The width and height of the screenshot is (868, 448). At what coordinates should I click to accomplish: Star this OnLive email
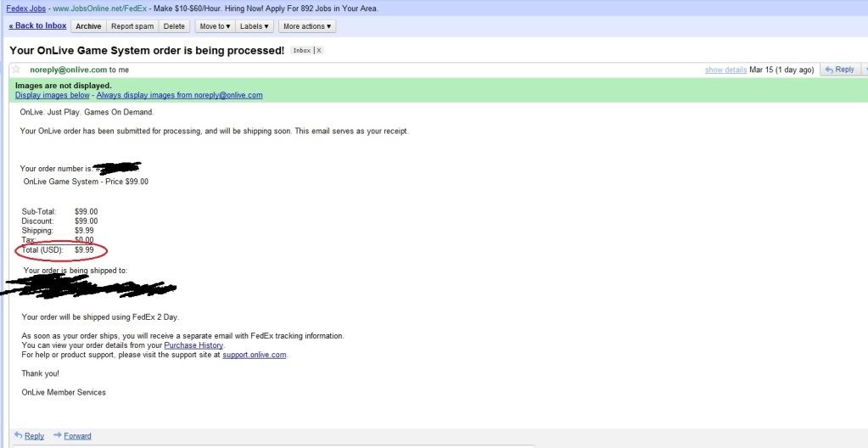click(x=16, y=70)
